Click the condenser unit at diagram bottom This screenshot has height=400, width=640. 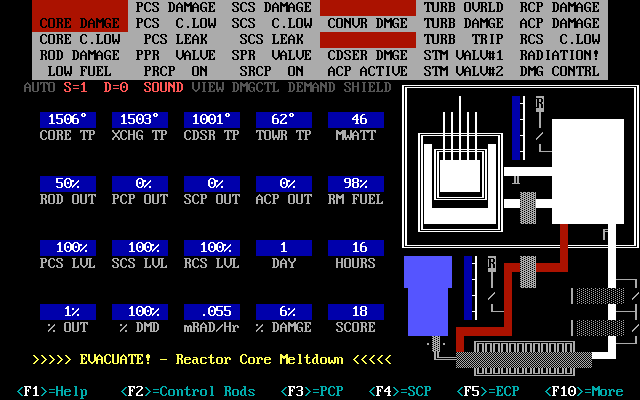tap(524, 360)
